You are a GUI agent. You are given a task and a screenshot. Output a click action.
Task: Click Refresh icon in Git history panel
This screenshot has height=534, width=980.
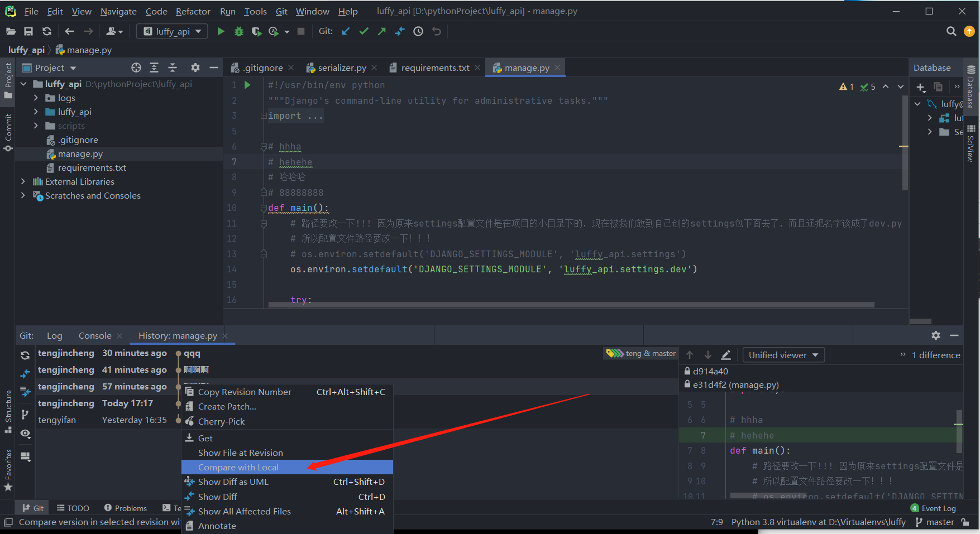click(x=25, y=355)
